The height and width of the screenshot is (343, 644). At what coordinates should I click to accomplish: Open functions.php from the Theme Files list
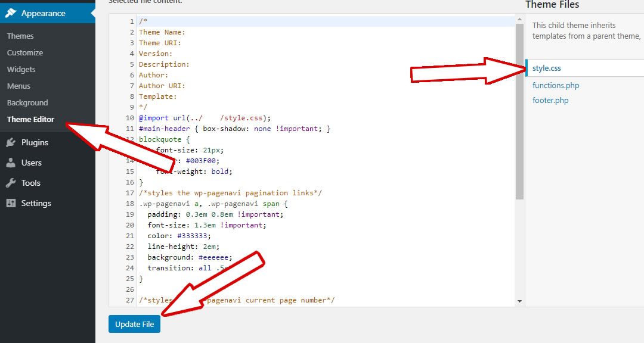click(556, 85)
